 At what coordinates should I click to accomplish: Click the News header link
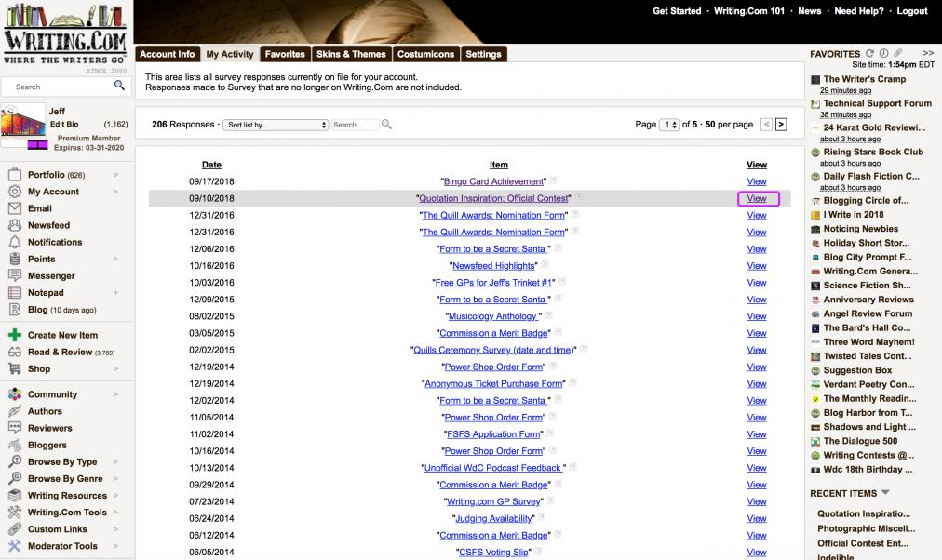point(809,11)
